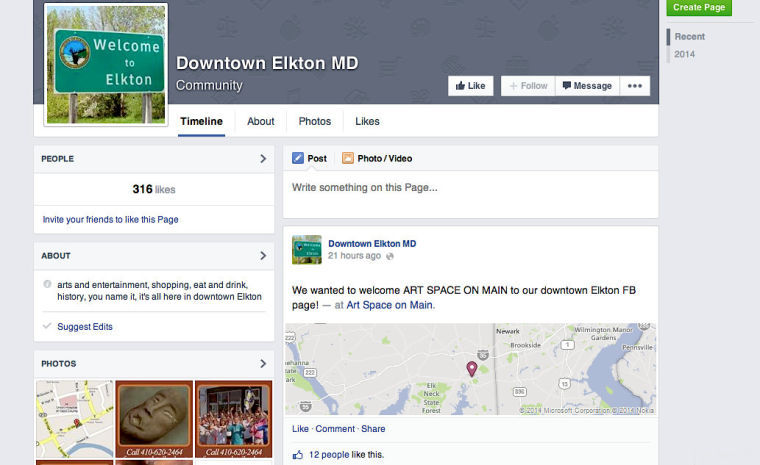Click the PHOTOS section heading
Screen dimensions: 760x465
pyautogui.click(x=59, y=364)
